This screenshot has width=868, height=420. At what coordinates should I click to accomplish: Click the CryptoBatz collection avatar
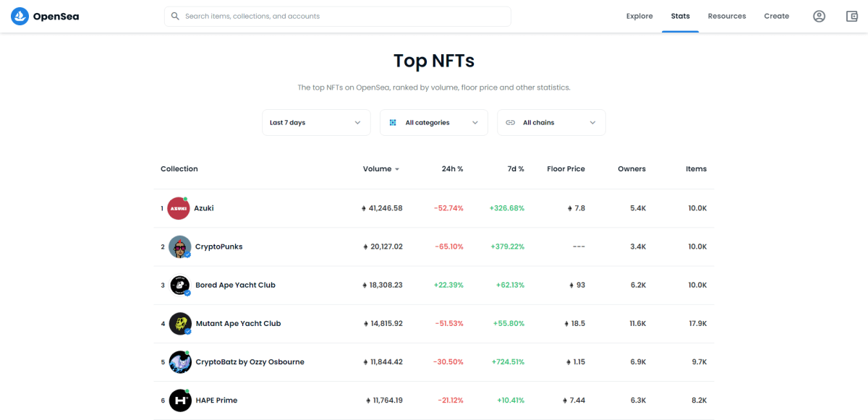click(x=180, y=361)
